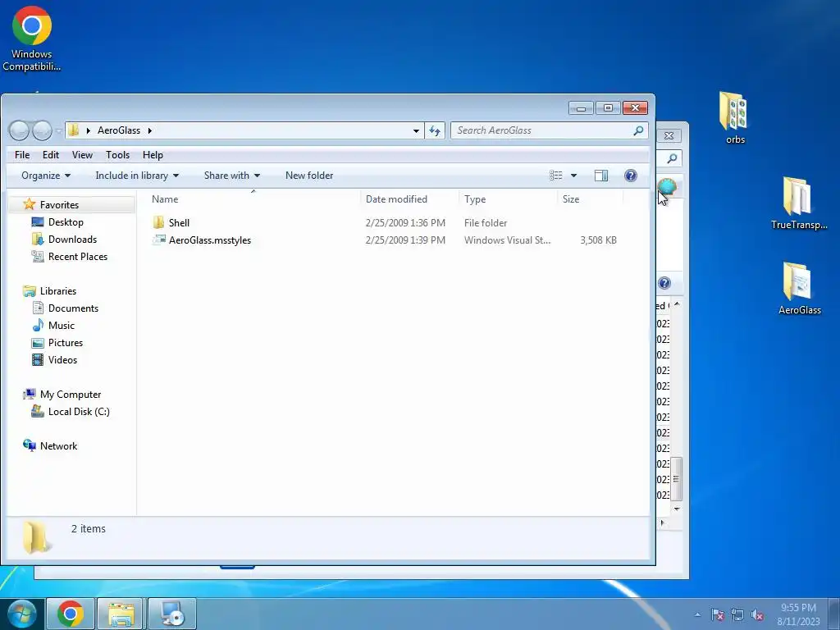Click the Explorer Back arrow button
This screenshot has height=630, width=840.
(20, 130)
